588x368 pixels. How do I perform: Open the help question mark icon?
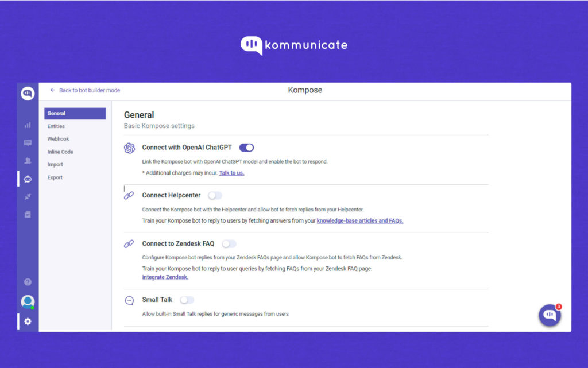tap(28, 282)
